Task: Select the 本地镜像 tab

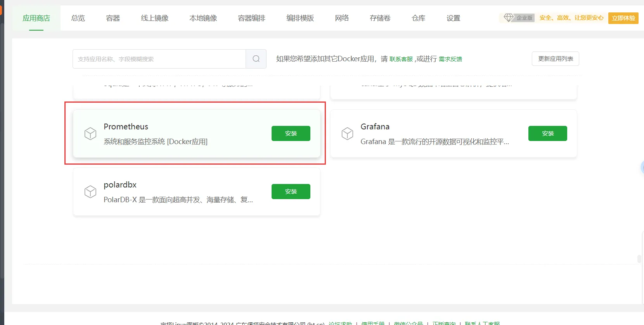Action: (x=203, y=18)
